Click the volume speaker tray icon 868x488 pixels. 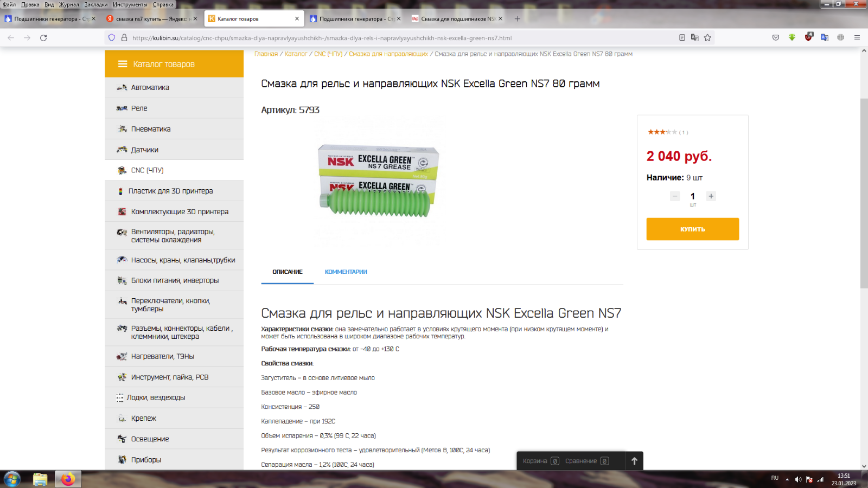coord(798,479)
